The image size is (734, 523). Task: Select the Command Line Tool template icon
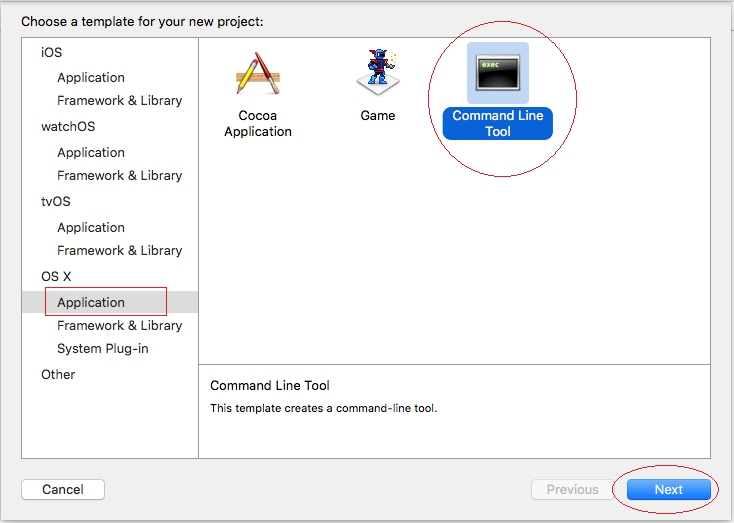[498, 73]
